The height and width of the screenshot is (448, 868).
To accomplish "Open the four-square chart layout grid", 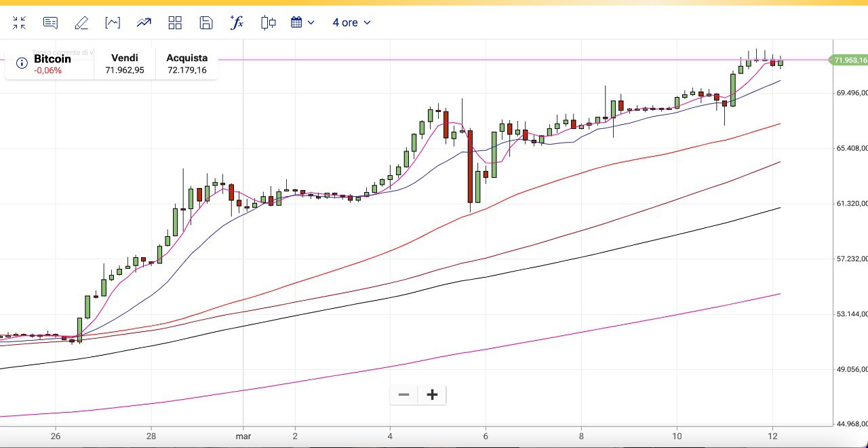I will [x=175, y=23].
